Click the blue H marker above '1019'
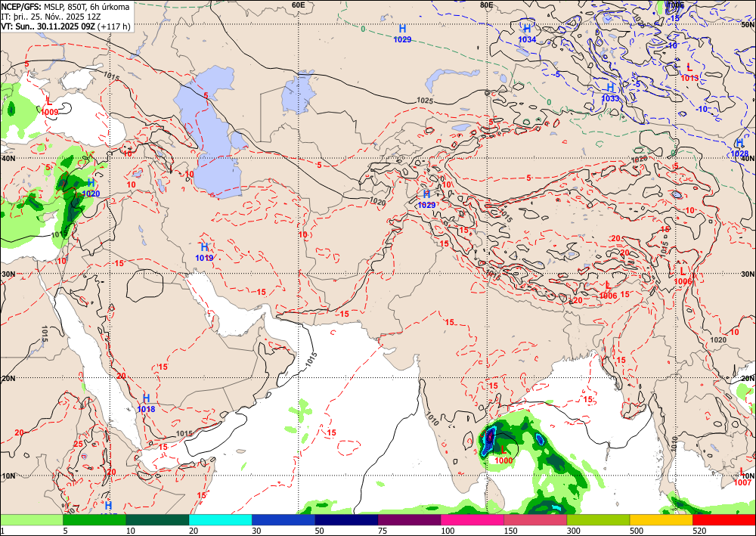756x536 pixels. click(204, 247)
